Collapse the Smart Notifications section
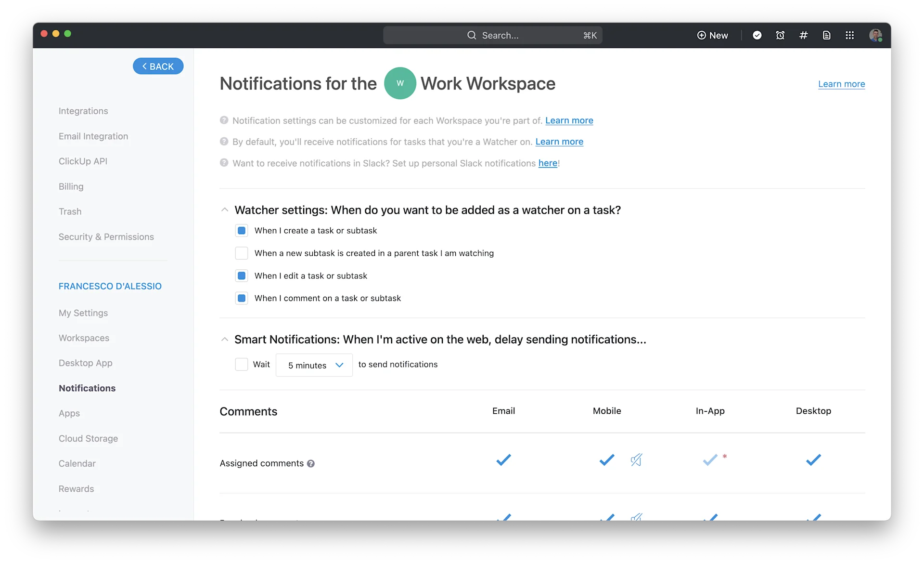This screenshot has height=564, width=924. 224,339
